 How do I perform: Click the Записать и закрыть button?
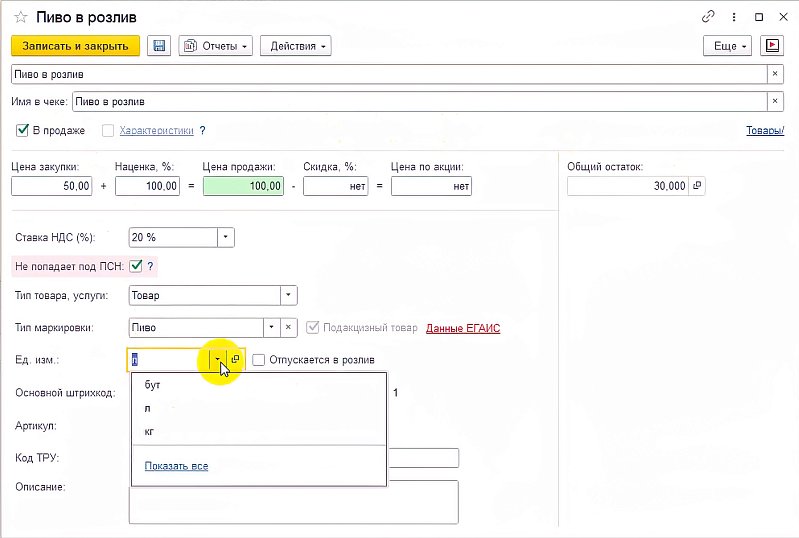point(75,46)
